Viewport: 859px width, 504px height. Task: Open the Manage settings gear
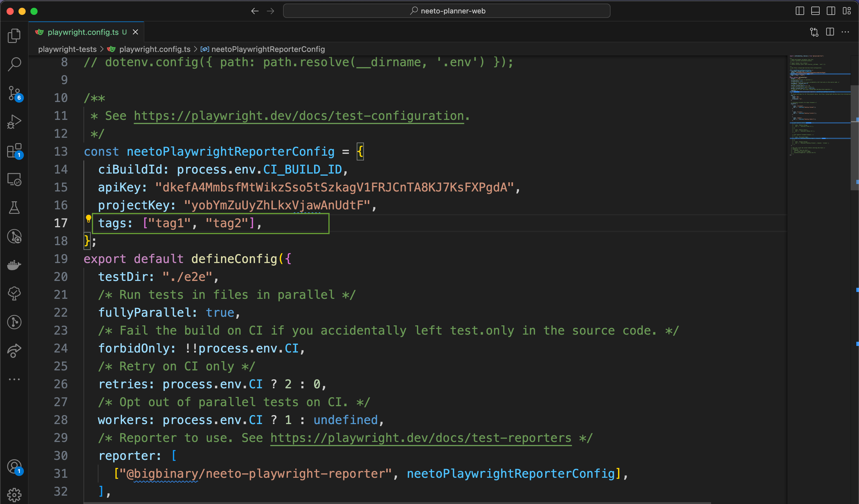pos(14,495)
